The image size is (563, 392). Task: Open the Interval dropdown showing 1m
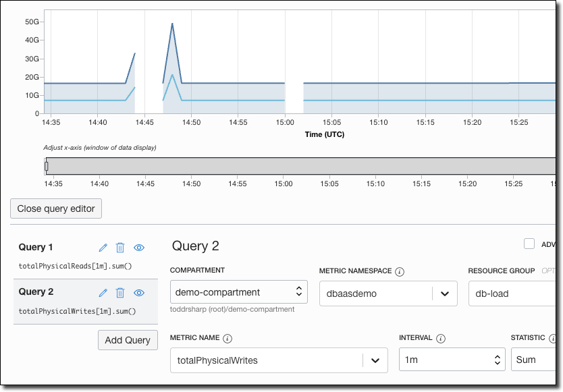pyautogui.click(x=452, y=360)
